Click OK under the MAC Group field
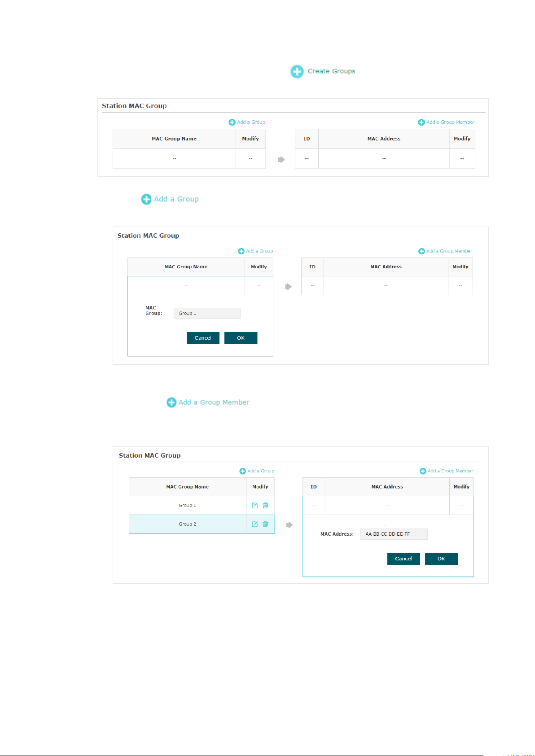This screenshot has width=535, height=756. [241, 338]
